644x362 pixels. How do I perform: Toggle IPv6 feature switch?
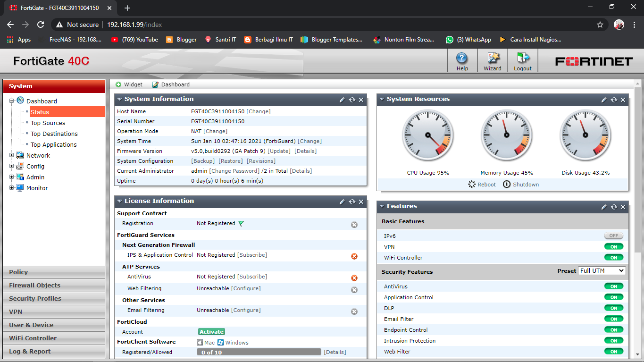tap(614, 236)
